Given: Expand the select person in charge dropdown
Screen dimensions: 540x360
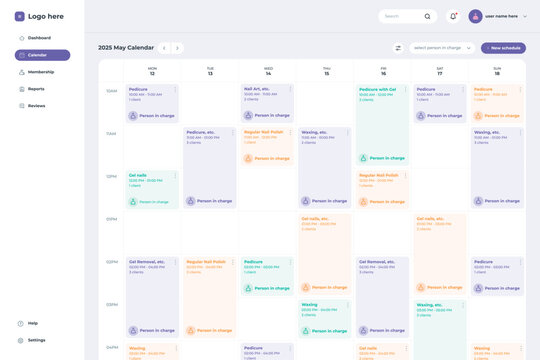Looking at the screenshot, I should pos(442,48).
